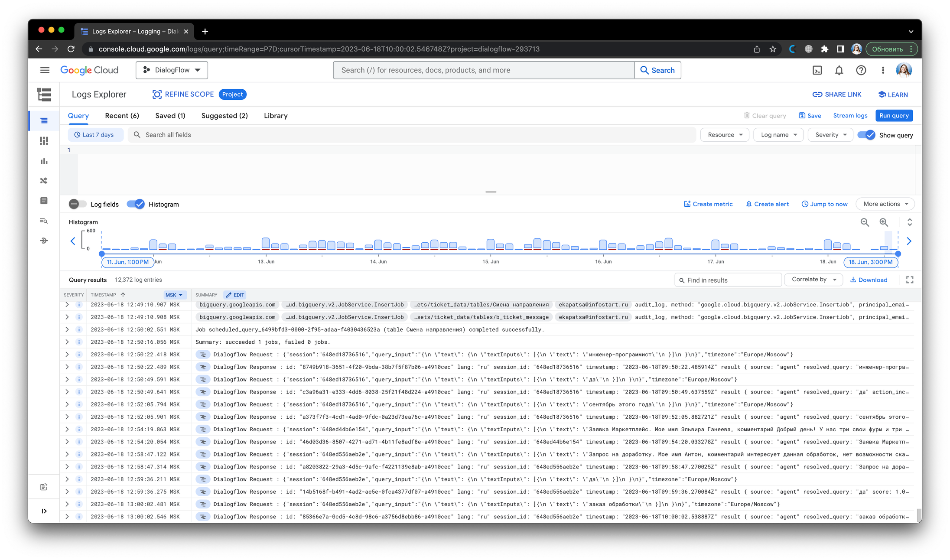Switch to the Saved (1) tab

170,116
